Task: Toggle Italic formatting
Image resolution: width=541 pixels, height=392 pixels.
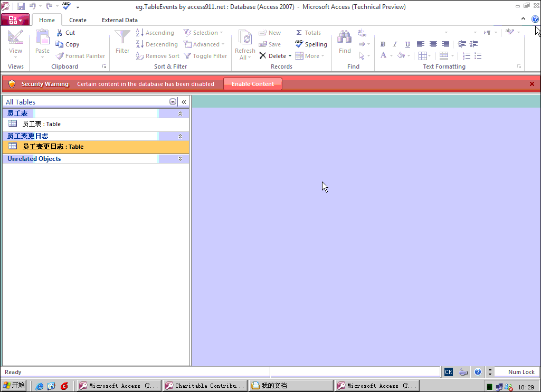Action: pyautogui.click(x=395, y=44)
